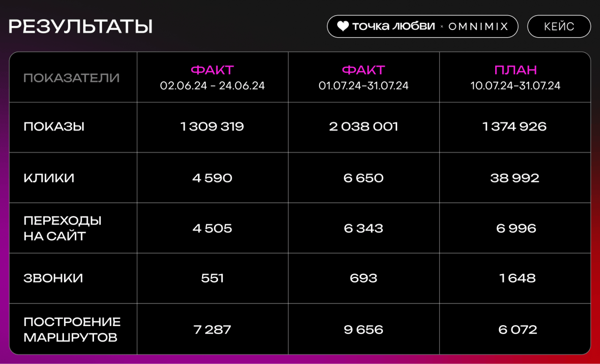Select the ФАКТ 02.06.24 - 24.06.24 header
The width and height of the screenshot is (600, 364).
coord(212,77)
